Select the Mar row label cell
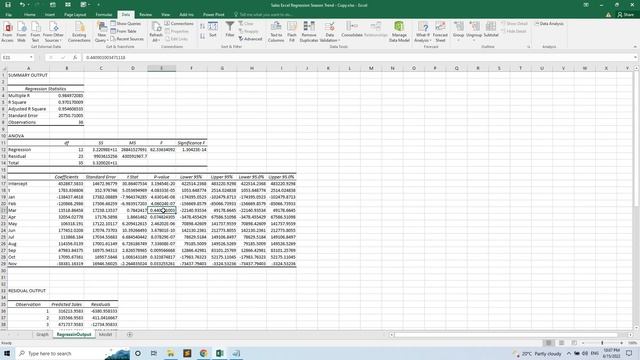This screenshot has width=640, height=360. (28, 210)
